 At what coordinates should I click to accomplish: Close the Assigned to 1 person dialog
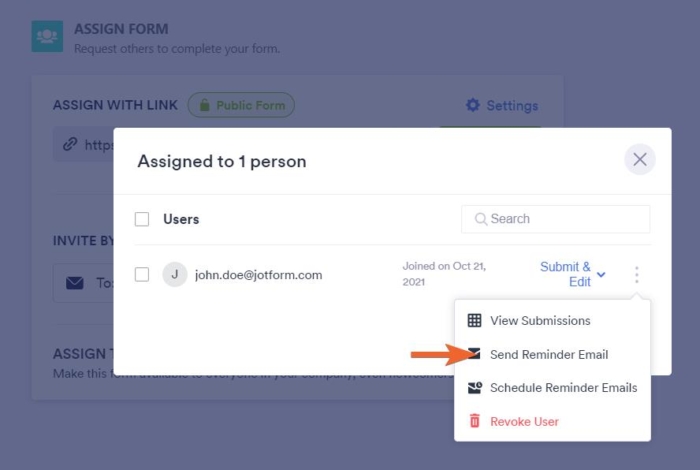coord(640,159)
